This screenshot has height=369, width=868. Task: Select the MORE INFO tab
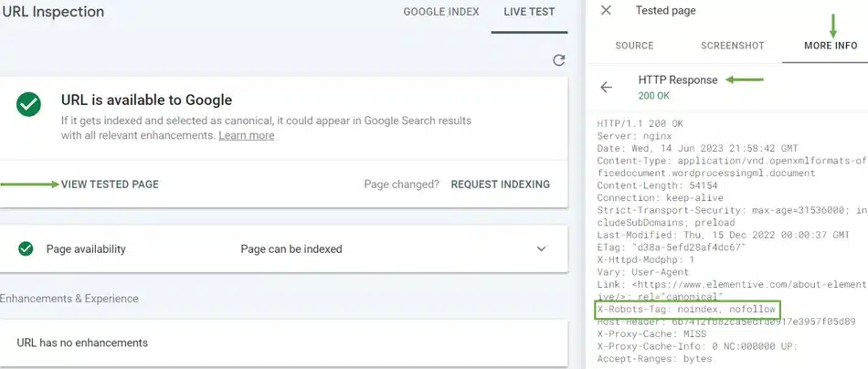pos(831,46)
